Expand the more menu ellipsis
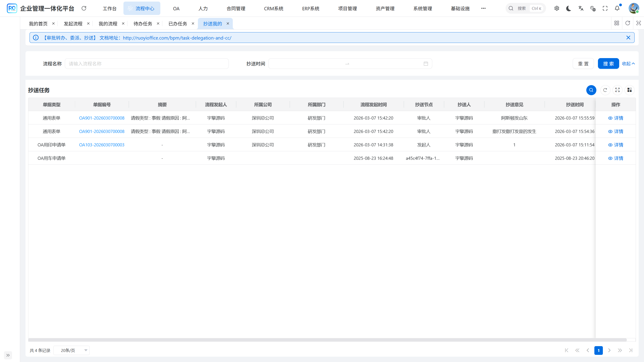Viewport: 644px width, 362px height. pyautogui.click(x=483, y=8)
